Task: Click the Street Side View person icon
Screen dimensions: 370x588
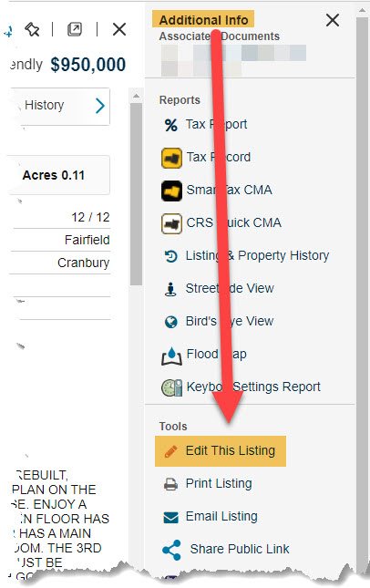Action: click(170, 289)
